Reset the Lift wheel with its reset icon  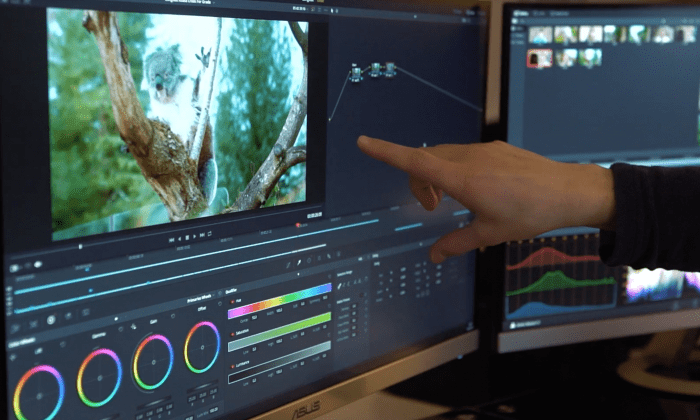(x=62, y=344)
